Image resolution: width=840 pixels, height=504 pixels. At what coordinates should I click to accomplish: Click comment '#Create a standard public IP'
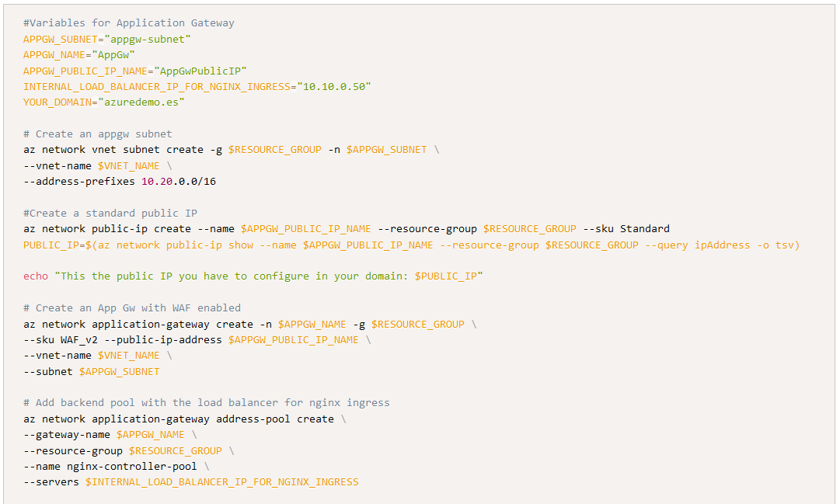click(110, 213)
